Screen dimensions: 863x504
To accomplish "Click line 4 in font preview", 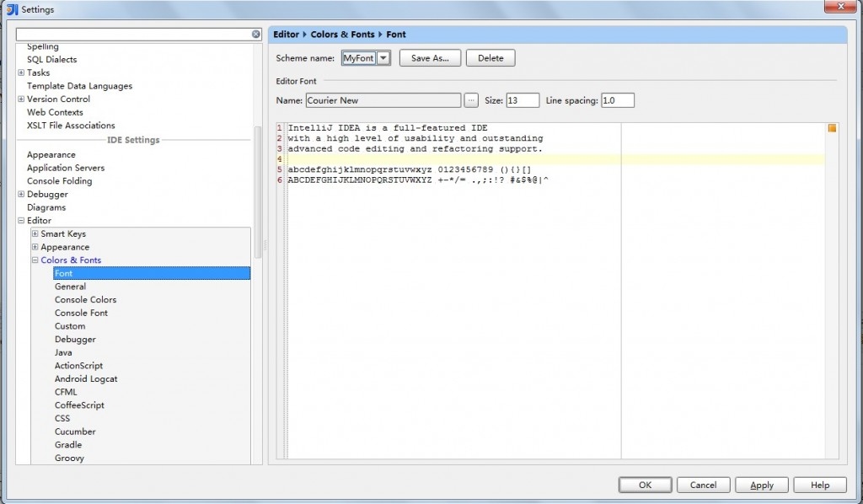I will tap(556, 159).
